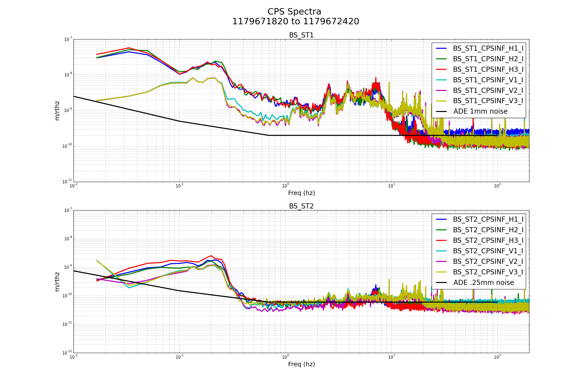Screen dimensions: 588x392
Task: Click the BS_ST1_CPSINF_H2_I legend label
Action: pos(488,59)
